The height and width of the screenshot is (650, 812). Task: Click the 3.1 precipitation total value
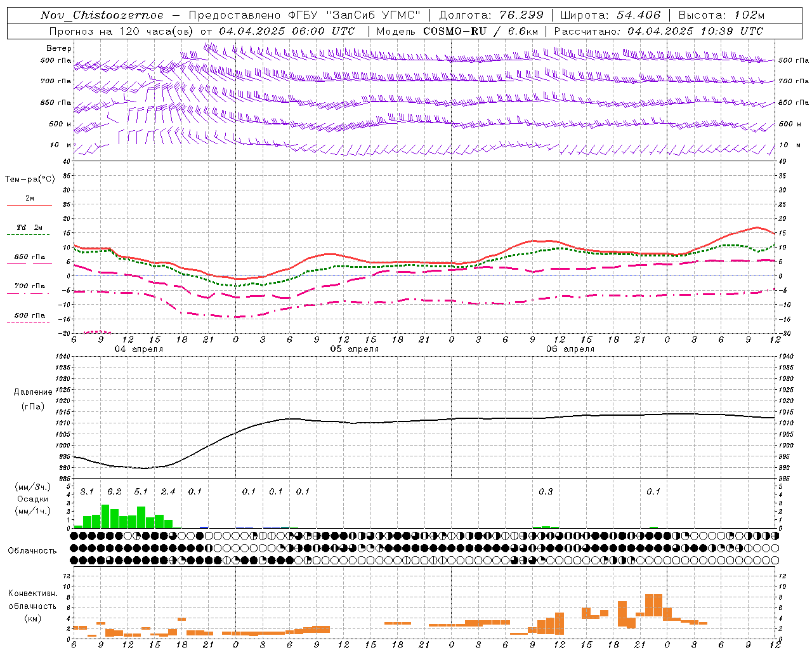tap(87, 492)
